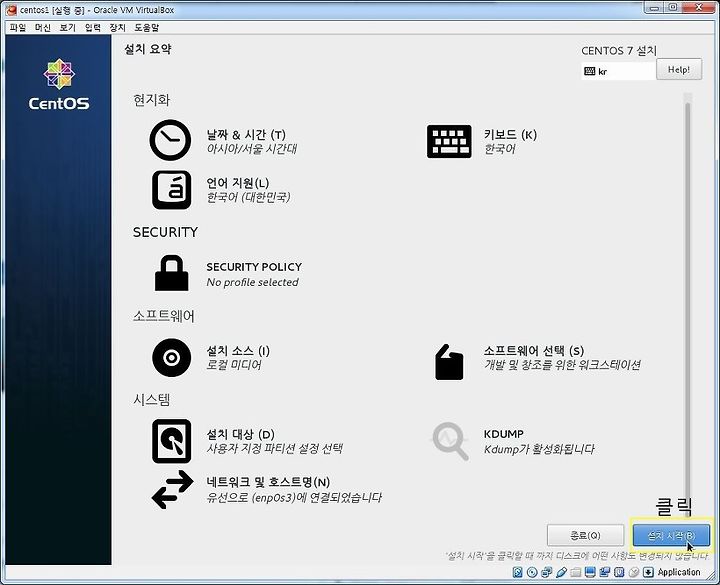Open the 입력 menu
Image resolution: width=720 pixels, height=585 pixels.
click(93, 28)
